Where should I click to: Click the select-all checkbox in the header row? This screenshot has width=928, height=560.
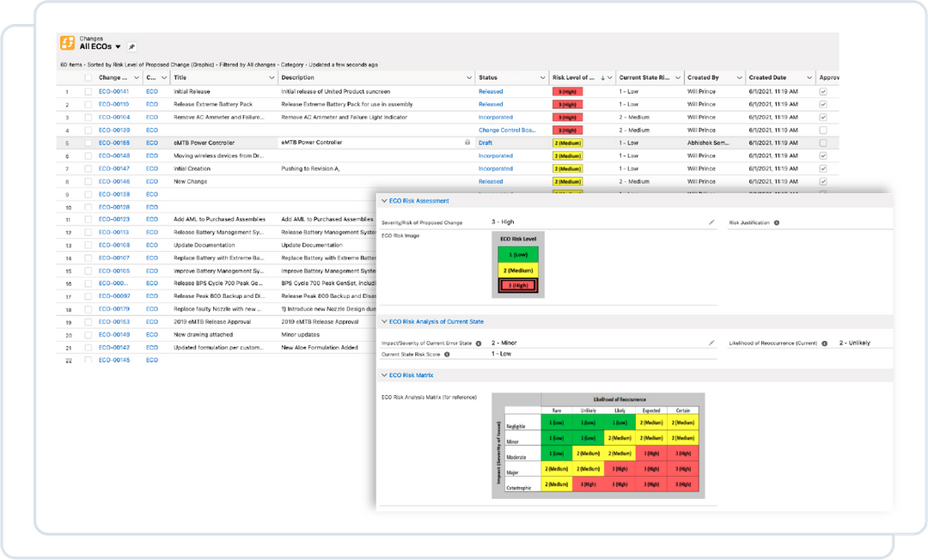click(x=89, y=76)
